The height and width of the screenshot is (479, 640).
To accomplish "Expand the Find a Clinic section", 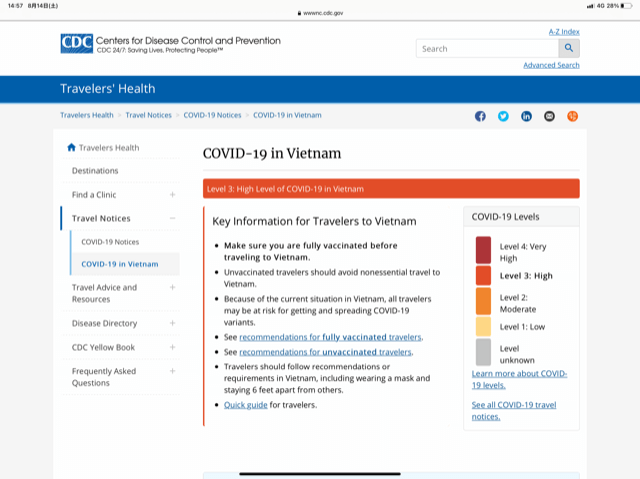I will coord(172,195).
